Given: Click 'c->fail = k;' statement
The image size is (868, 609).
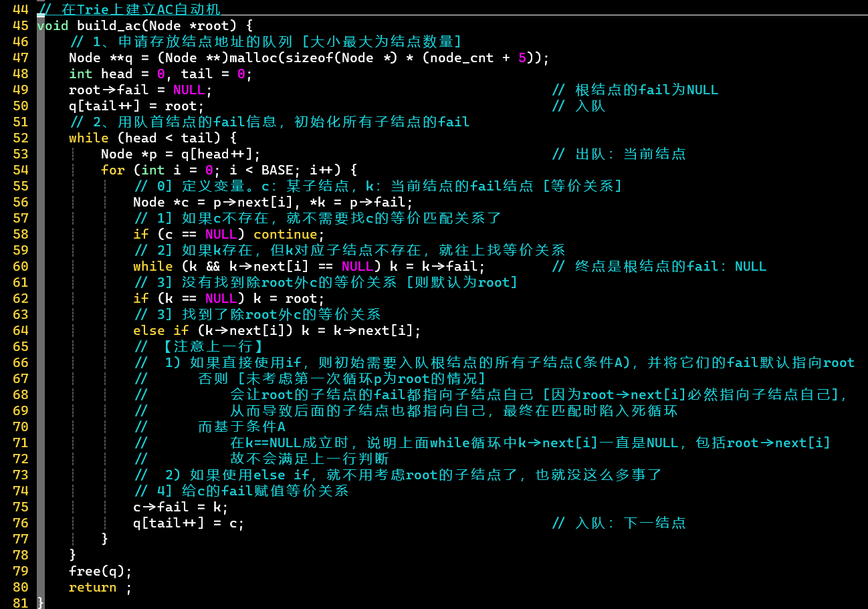Looking at the screenshot, I should [181, 507].
